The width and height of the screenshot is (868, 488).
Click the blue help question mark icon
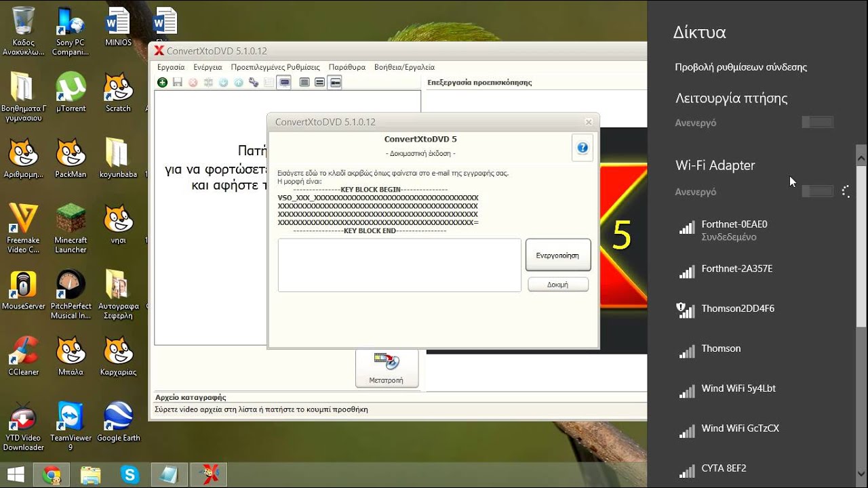tap(583, 147)
